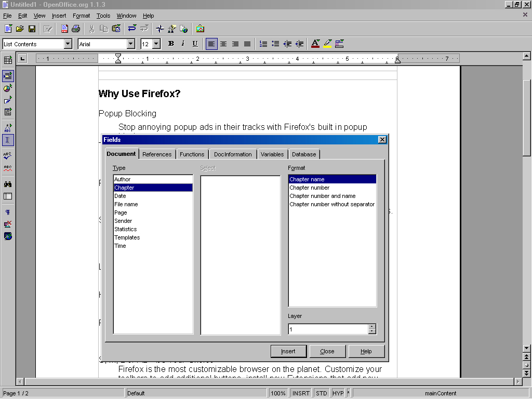Click the Highlighting marker icon
This screenshot has height=399, width=532.
pyautogui.click(x=327, y=44)
